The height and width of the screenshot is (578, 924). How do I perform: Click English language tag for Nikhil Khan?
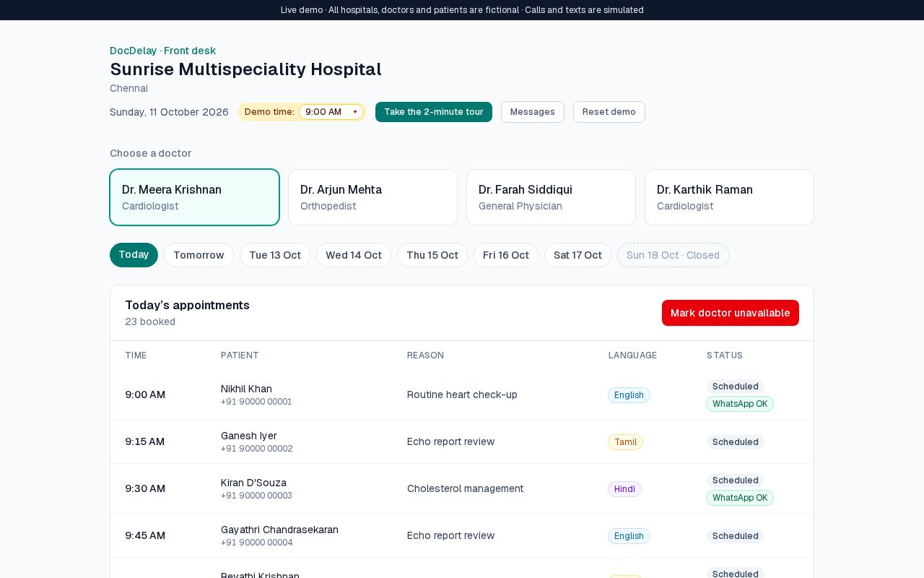click(629, 395)
